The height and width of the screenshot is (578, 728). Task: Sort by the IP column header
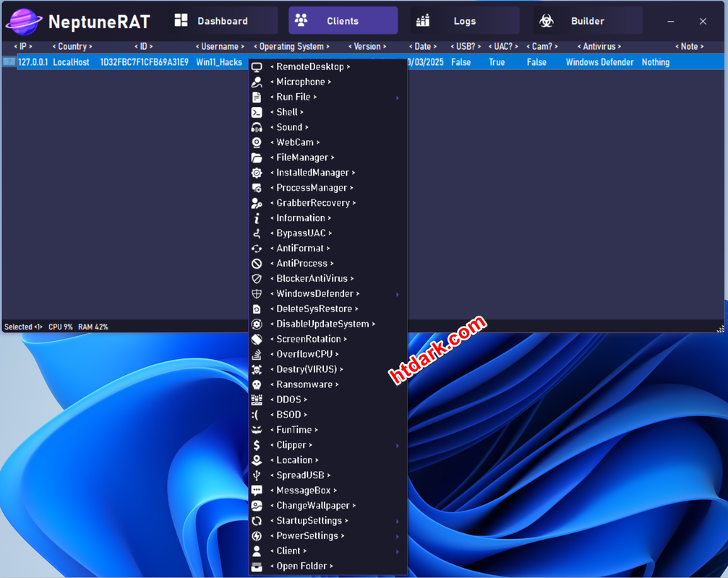(x=22, y=46)
